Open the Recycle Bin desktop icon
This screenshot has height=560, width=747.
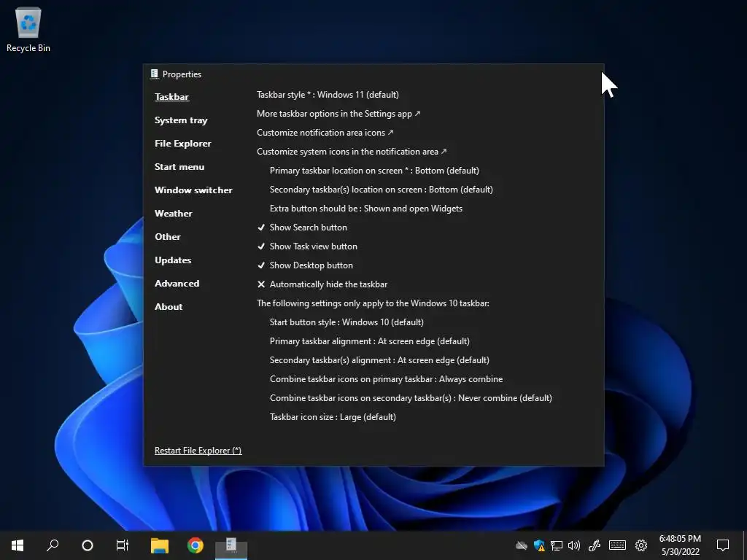pos(28,29)
